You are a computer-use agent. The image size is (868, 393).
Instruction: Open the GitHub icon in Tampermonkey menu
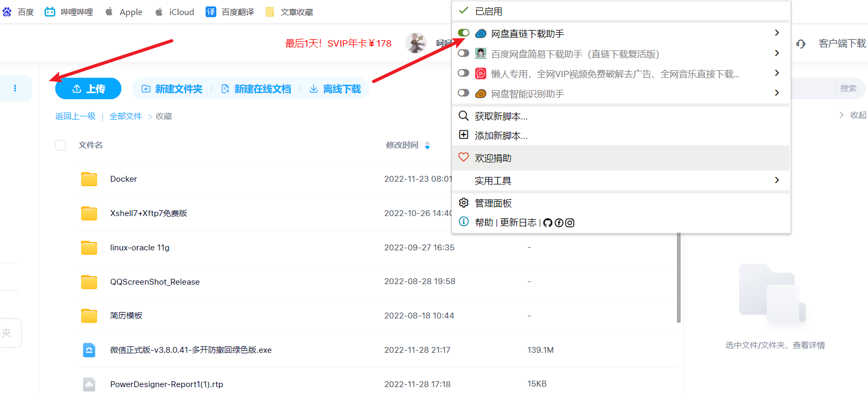(x=548, y=223)
